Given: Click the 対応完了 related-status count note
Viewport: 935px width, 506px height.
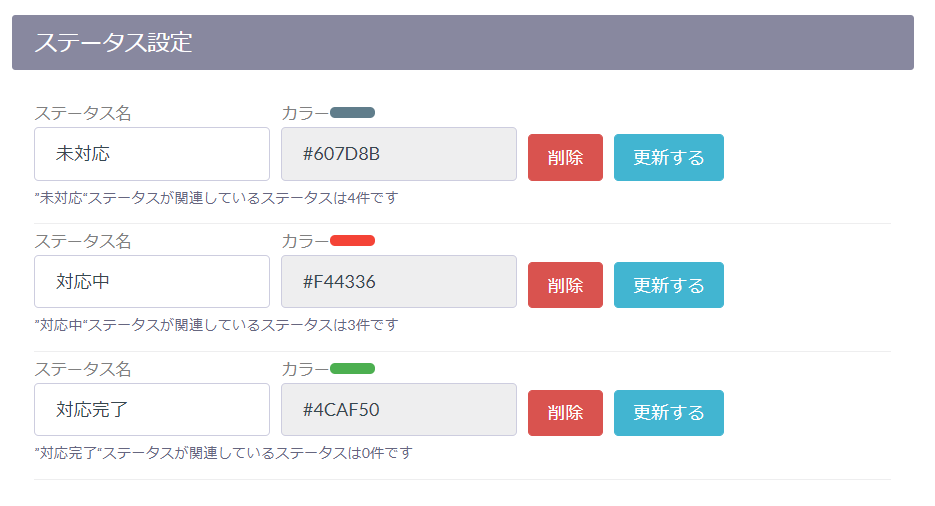Looking at the screenshot, I should (222, 453).
